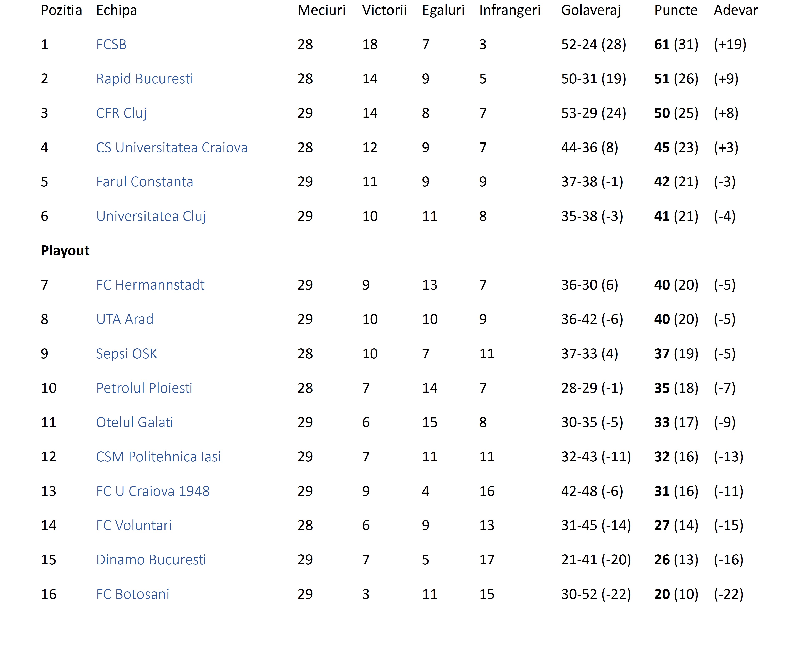Click the Puncte column header

pos(676,10)
